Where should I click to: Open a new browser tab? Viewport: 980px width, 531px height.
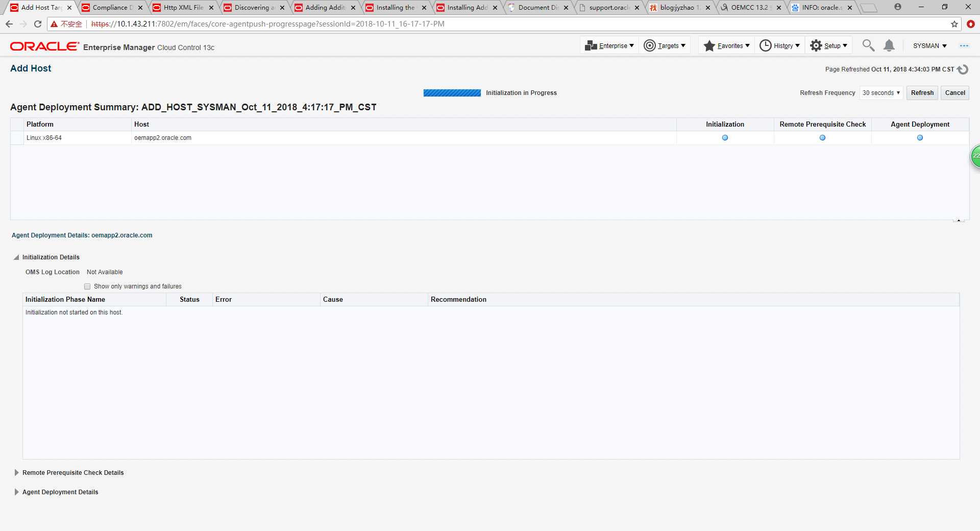868,8
